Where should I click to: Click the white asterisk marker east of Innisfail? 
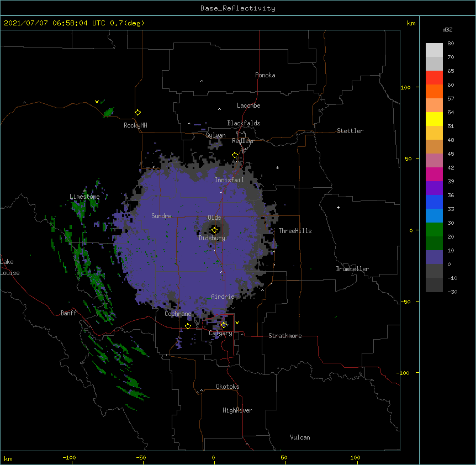point(277,167)
